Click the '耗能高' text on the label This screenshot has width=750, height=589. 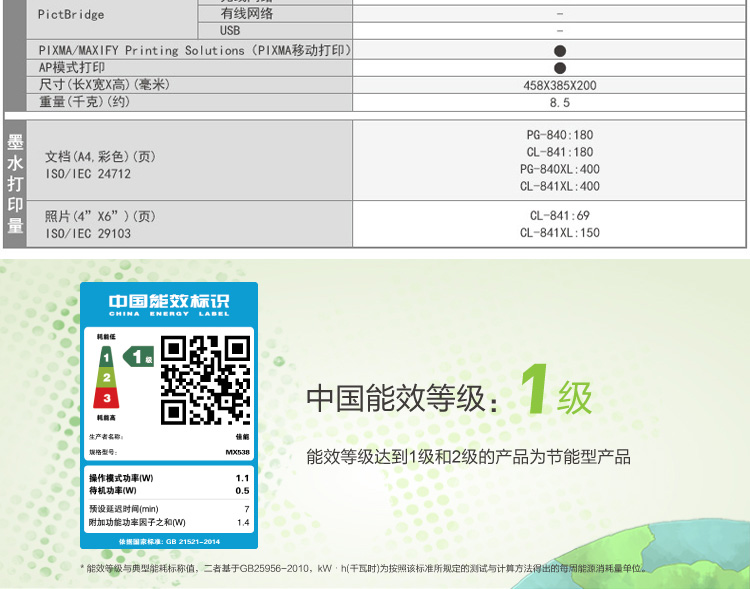pyautogui.click(x=106, y=418)
